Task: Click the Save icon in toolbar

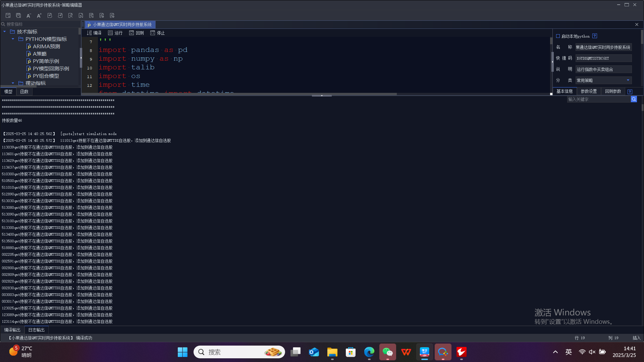Action: [x=8, y=15]
